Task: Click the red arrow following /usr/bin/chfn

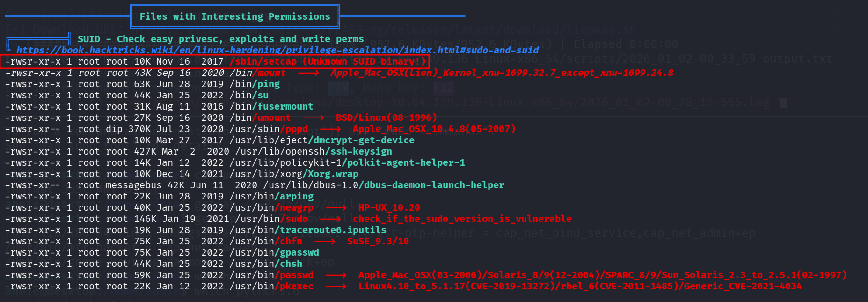Action: pos(325,242)
